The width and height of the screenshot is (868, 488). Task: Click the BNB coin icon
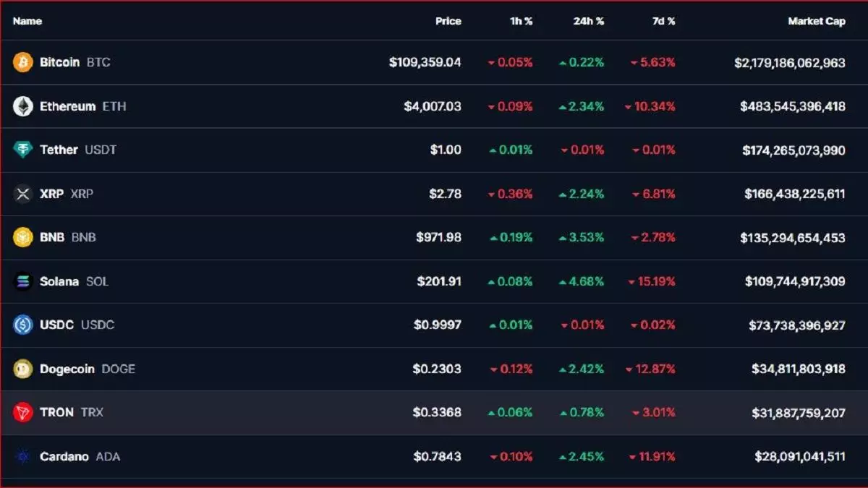23,237
